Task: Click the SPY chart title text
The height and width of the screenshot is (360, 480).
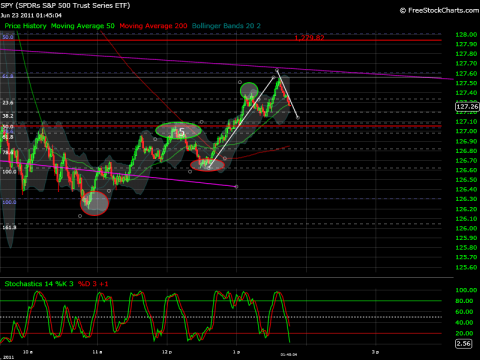Action: pyautogui.click(x=65, y=6)
